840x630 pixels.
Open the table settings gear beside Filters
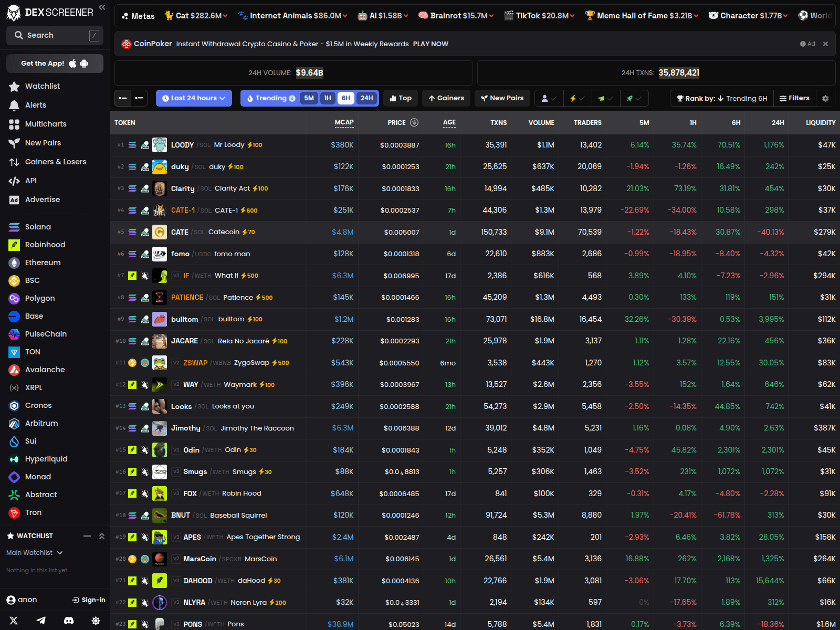click(x=825, y=98)
